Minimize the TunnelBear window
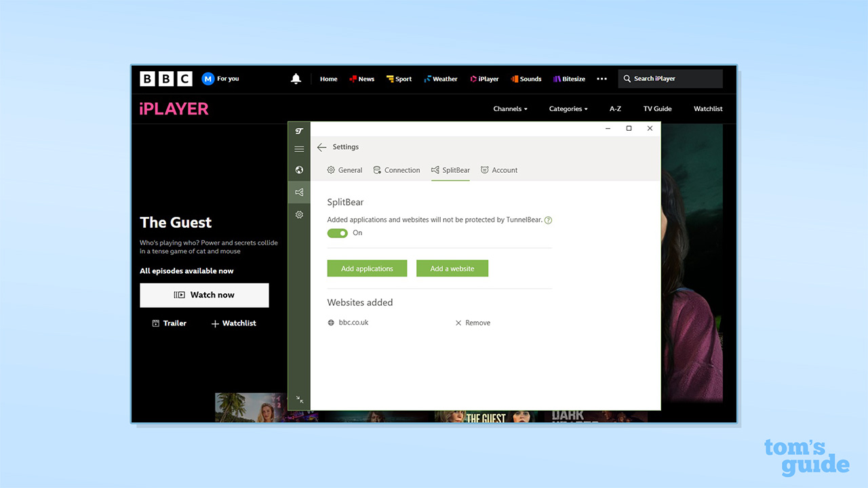 [x=608, y=128]
